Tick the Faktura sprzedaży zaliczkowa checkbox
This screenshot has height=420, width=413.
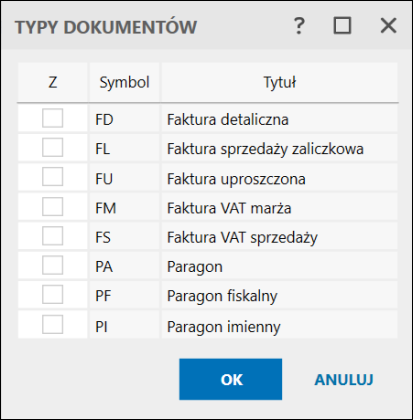(x=53, y=147)
